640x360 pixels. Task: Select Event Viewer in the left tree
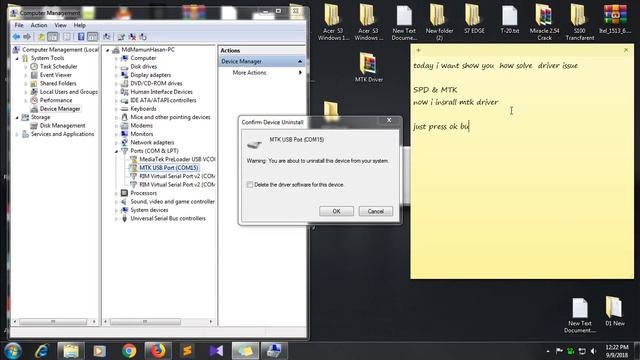tap(56, 75)
